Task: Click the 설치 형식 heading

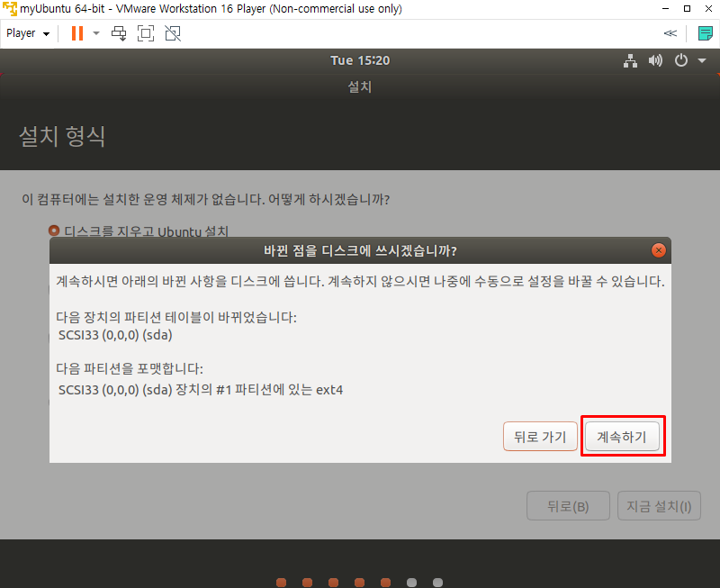Action: (x=62, y=137)
